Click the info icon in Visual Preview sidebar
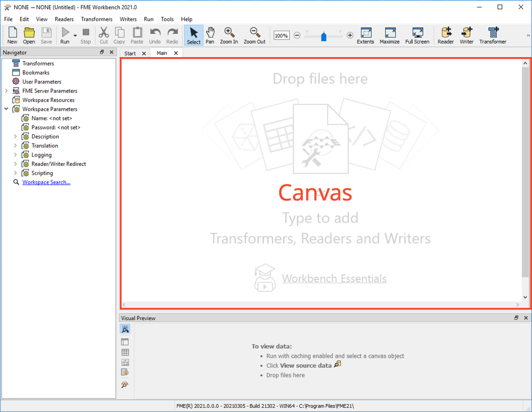The width and height of the screenshot is (532, 412). [125, 372]
